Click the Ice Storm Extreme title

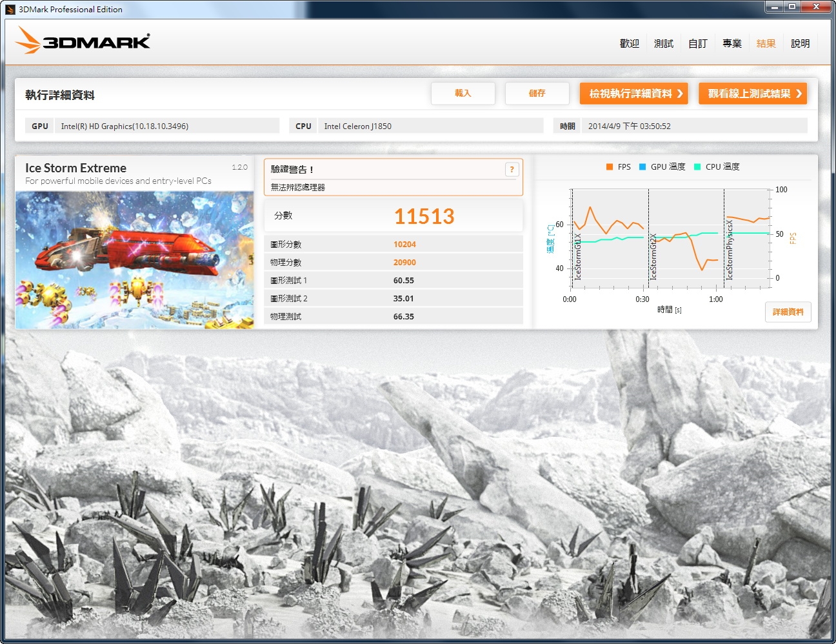pos(75,168)
